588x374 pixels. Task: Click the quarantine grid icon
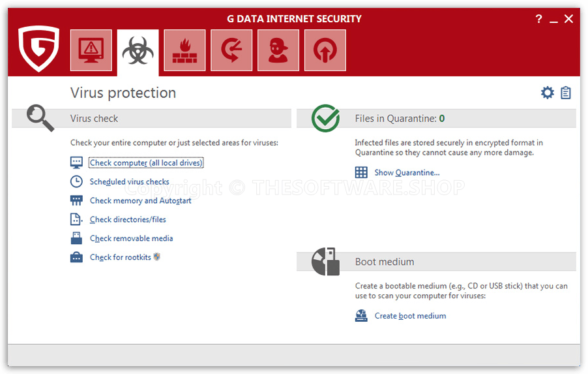point(361,172)
